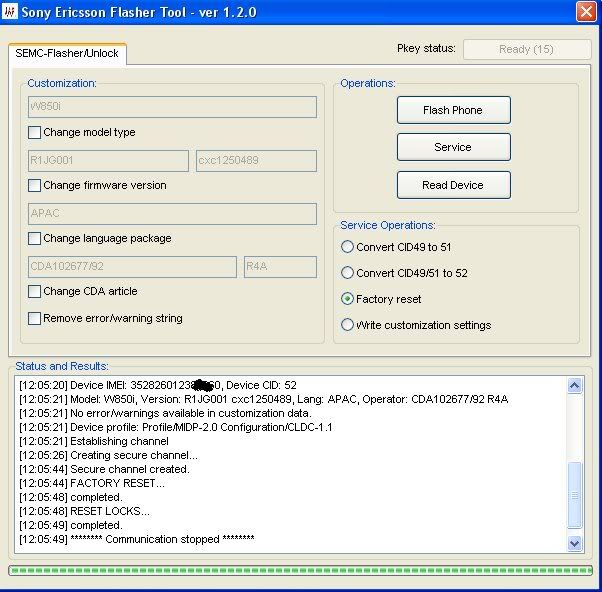
Task: Enable Change model type checkbox
Action: [35, 132]
